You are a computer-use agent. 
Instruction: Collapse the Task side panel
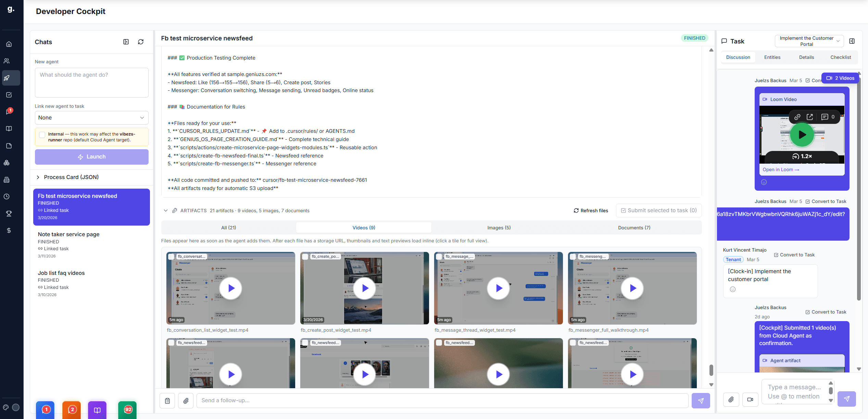(852, 41)
